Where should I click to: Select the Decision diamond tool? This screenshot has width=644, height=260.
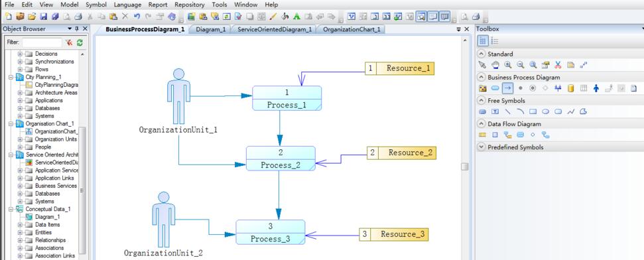(x=545, y=88)
